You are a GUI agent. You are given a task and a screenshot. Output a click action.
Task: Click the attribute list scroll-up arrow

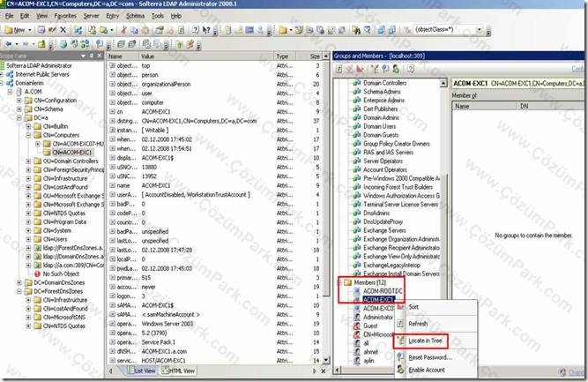(326, 56)
